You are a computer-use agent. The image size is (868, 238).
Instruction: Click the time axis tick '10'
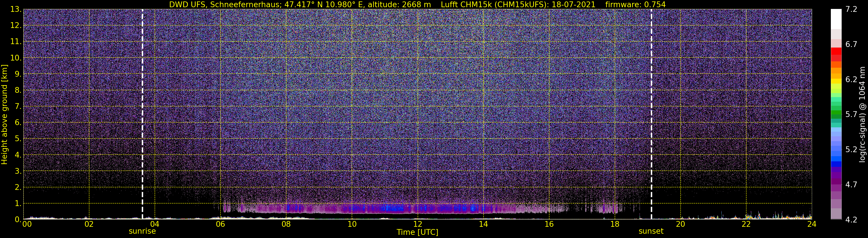click(x=352, y=224)
